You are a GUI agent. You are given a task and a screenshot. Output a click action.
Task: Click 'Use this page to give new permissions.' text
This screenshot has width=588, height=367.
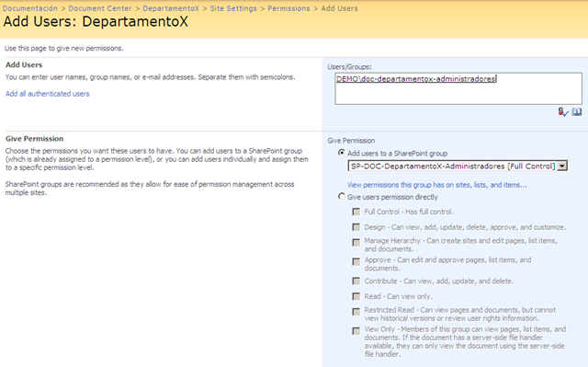coord(63,48)
